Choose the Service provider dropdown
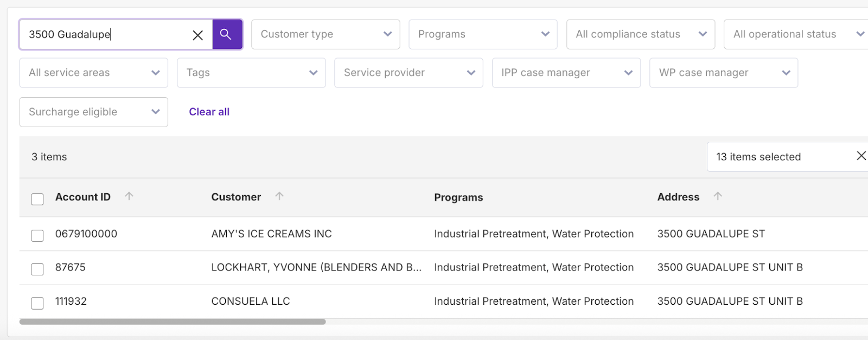868x340 pixels. (x=409, y=73)
